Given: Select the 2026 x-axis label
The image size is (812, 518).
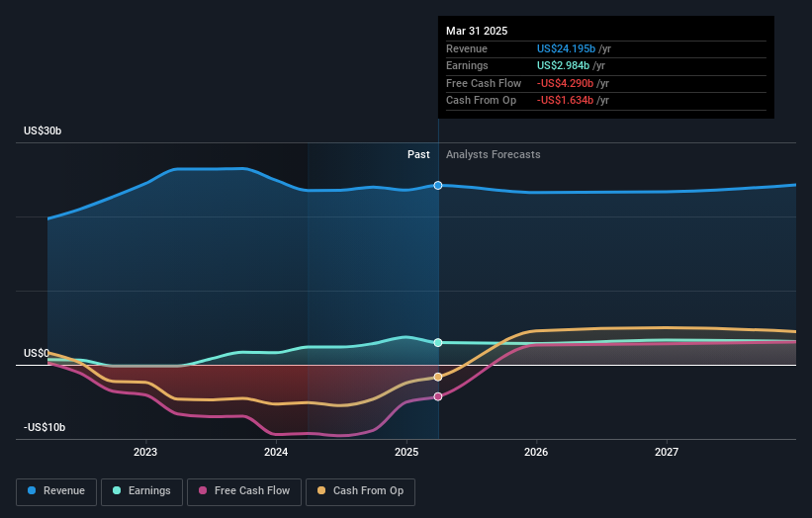Looking at the screenshot, I should point(536,453).
